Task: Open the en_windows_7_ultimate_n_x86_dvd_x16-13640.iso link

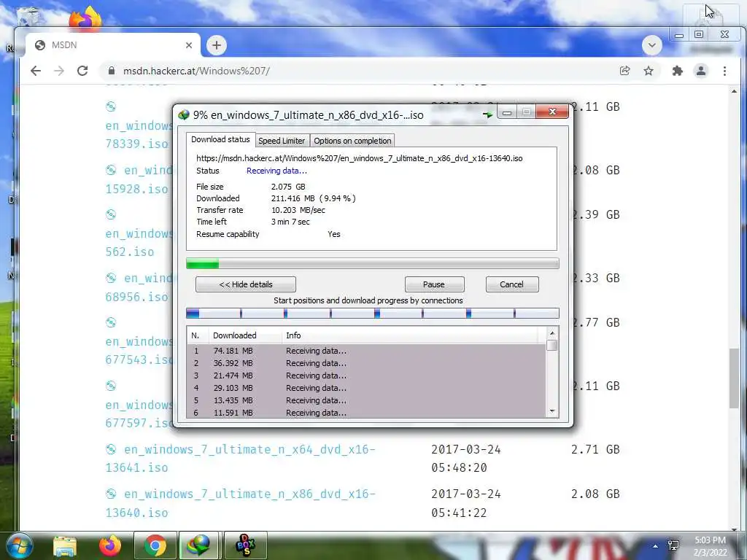Action: (240, 503)
